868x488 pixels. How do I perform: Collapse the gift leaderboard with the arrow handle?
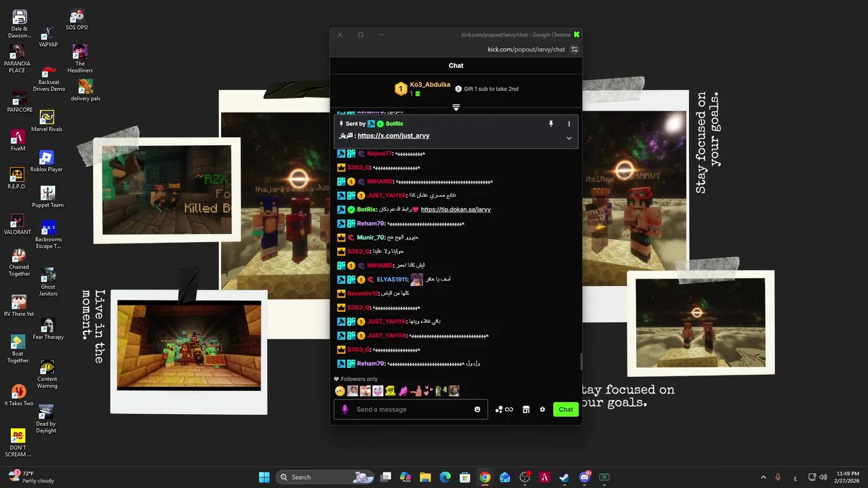(x=456, y=107)
